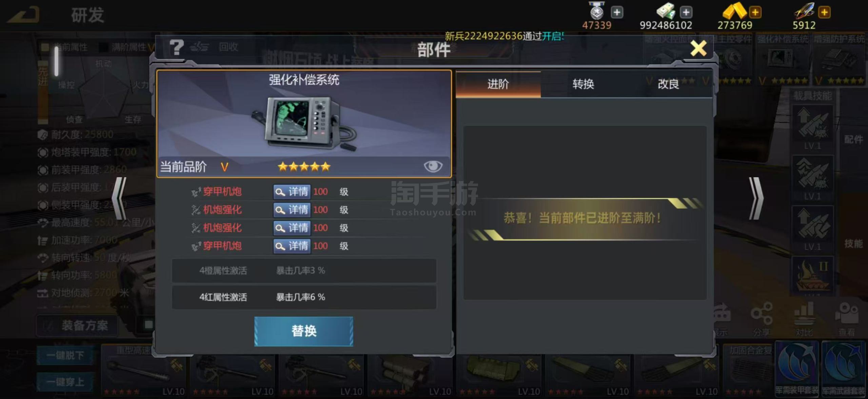868x399 pixels.
Task: Toggle the eye icon on the part card
Action: coord(433,166)
